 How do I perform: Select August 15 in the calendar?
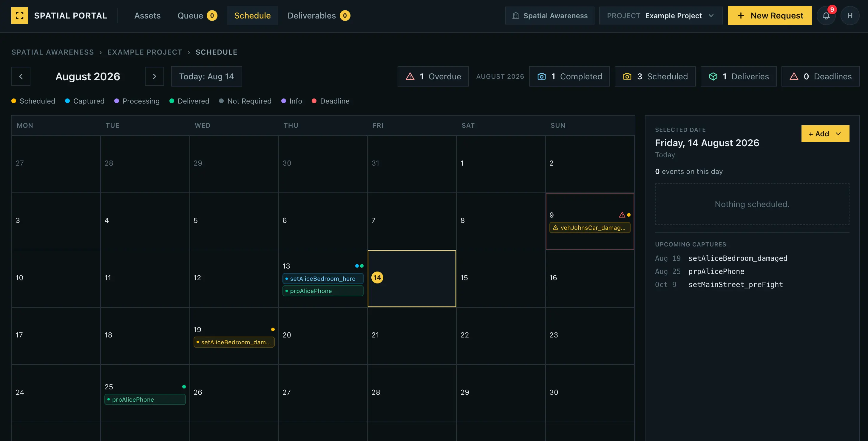(501, 278)
